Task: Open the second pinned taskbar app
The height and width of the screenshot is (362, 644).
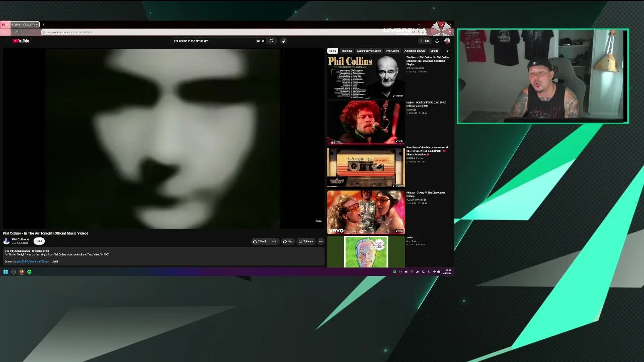Action: (x=14, y=272)
